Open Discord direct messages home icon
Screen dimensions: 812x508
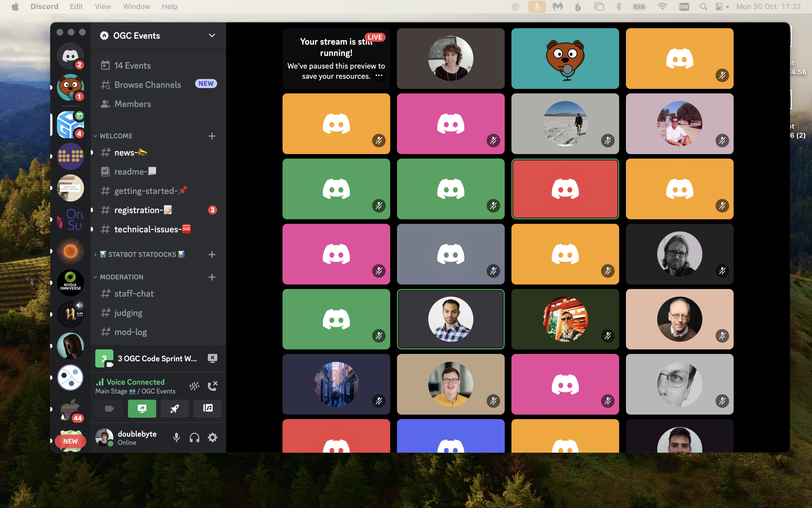[x=70, y=56]
